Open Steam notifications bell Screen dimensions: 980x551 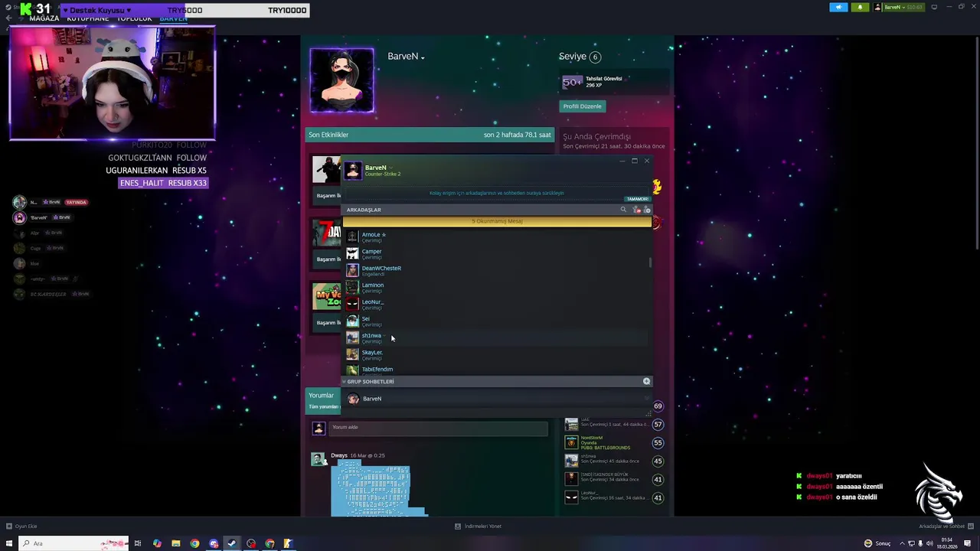(x=860, y=7)
